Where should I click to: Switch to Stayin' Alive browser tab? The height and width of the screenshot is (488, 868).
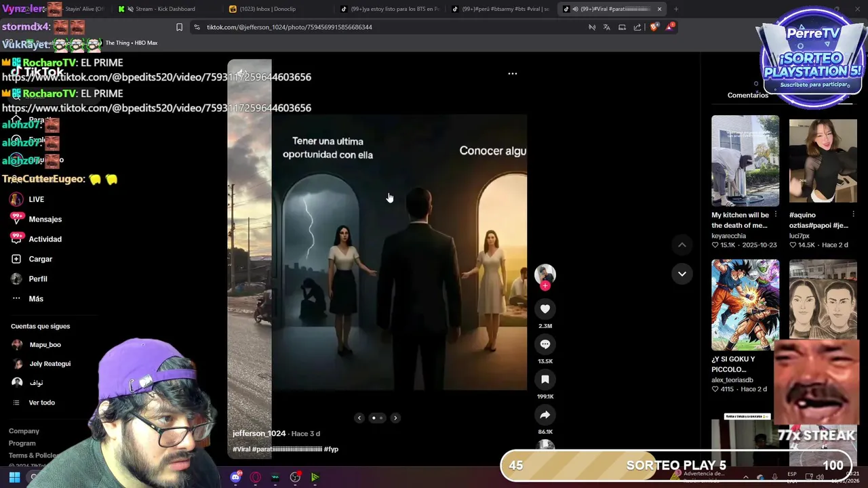point(77,9)
